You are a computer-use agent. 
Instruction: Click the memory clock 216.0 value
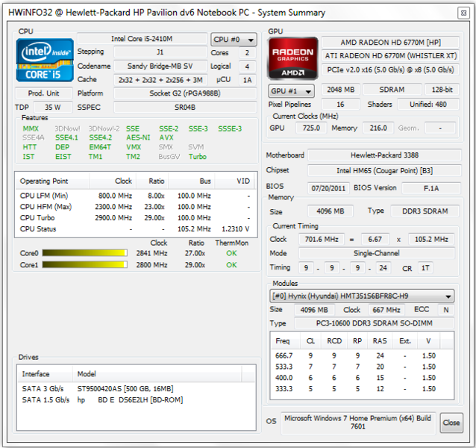point(378,128)
